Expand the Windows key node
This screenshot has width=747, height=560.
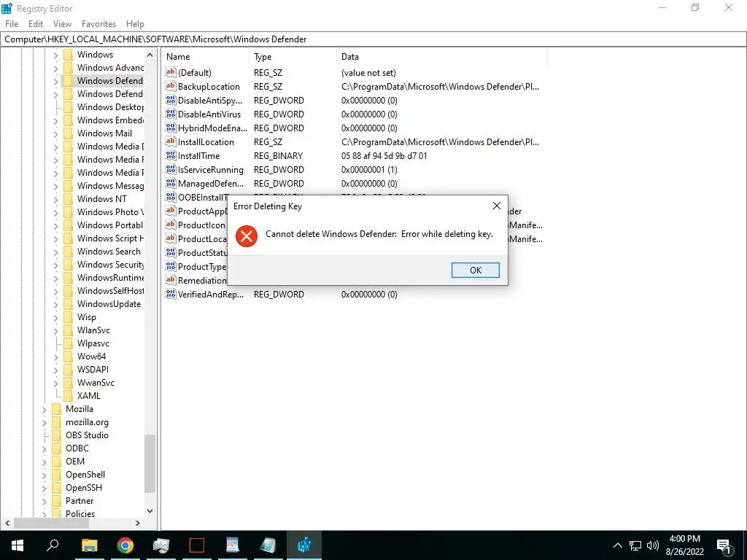[55, 55]
